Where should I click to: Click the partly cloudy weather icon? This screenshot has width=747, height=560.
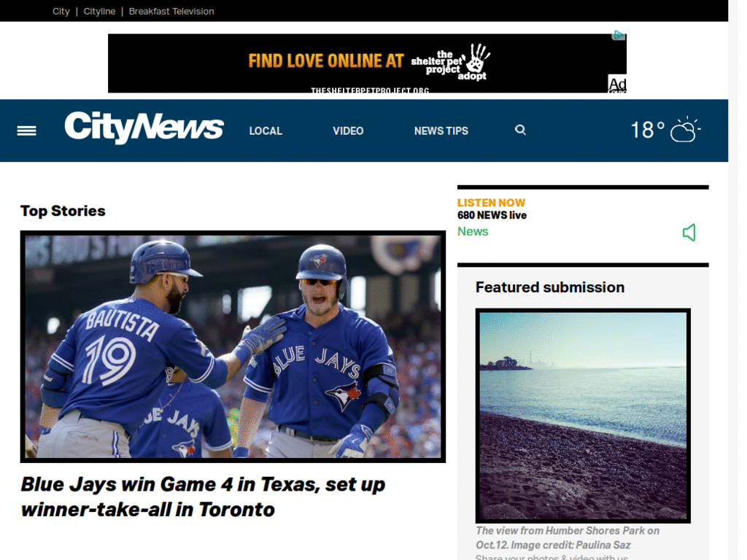pos(685,130)
